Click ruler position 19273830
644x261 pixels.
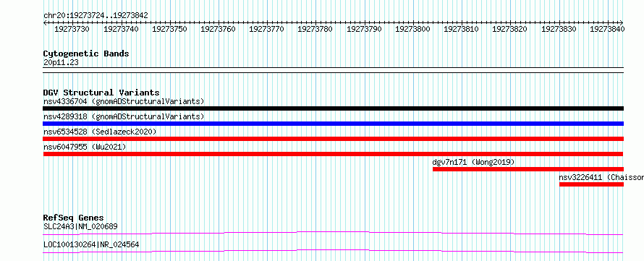[x=559, y=29]
